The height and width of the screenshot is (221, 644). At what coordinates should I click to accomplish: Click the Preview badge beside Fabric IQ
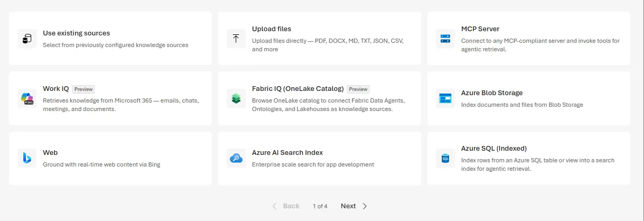click(359, 89)
